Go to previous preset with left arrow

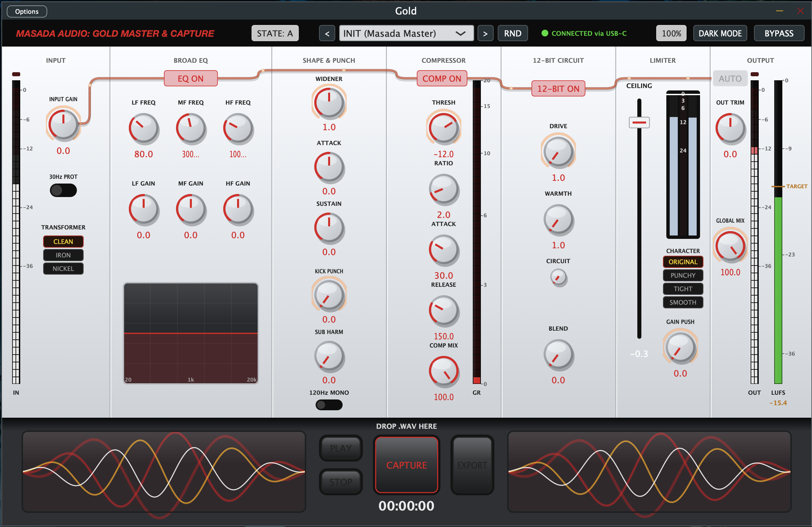327,33
